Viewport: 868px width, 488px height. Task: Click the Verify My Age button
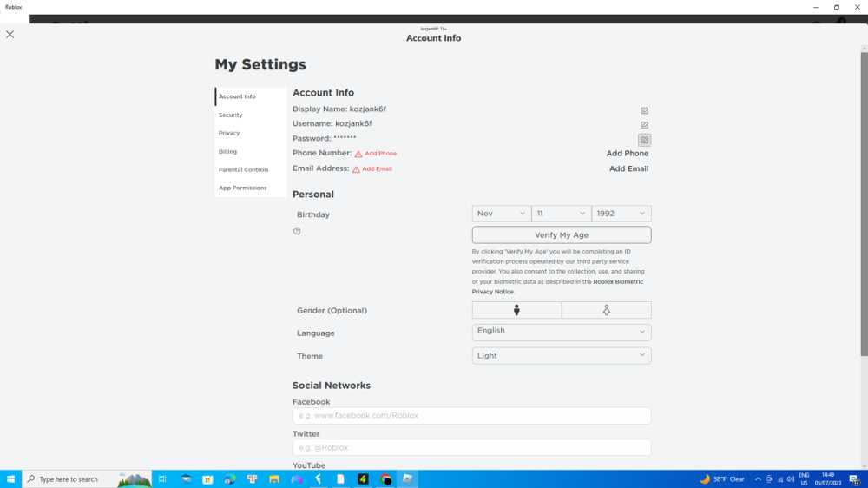562,234
